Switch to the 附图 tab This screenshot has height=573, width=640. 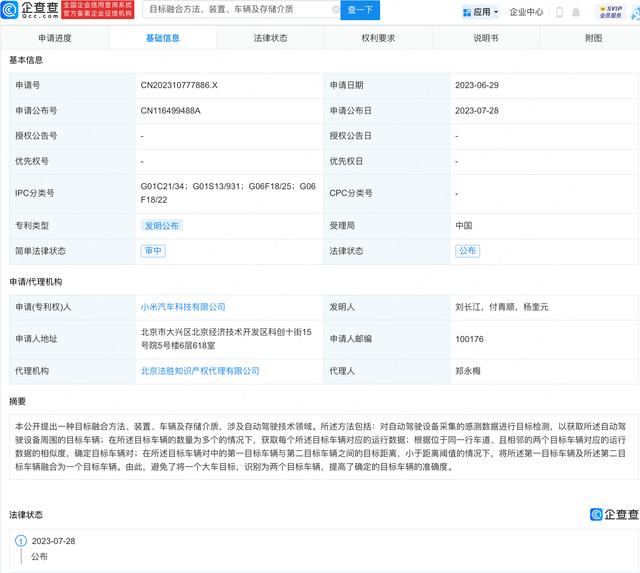tap(594, 38)
